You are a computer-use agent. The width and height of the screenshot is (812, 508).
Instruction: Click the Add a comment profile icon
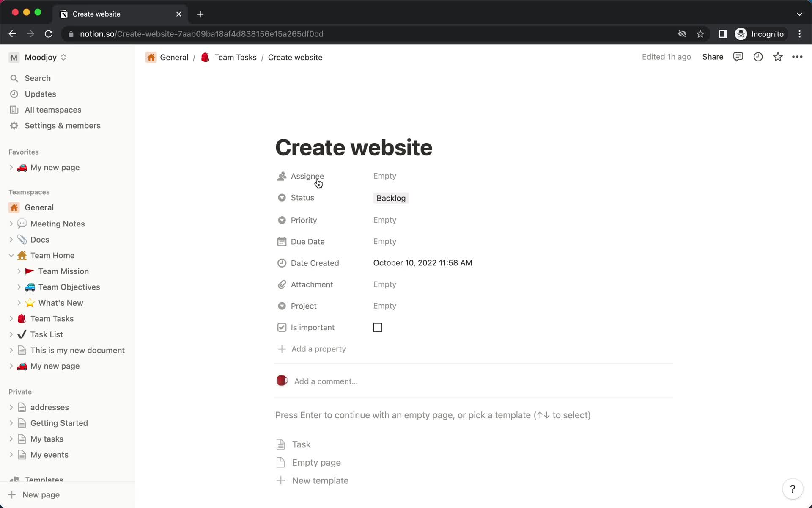tap(283, 381)
